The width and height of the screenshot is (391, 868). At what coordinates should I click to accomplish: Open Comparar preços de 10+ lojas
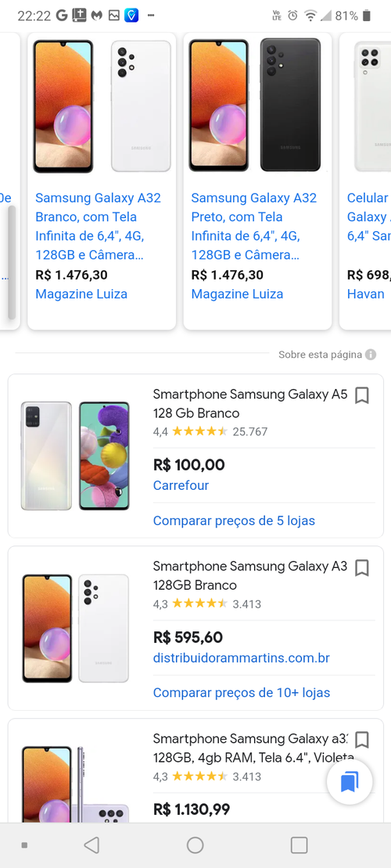point(242,692)
